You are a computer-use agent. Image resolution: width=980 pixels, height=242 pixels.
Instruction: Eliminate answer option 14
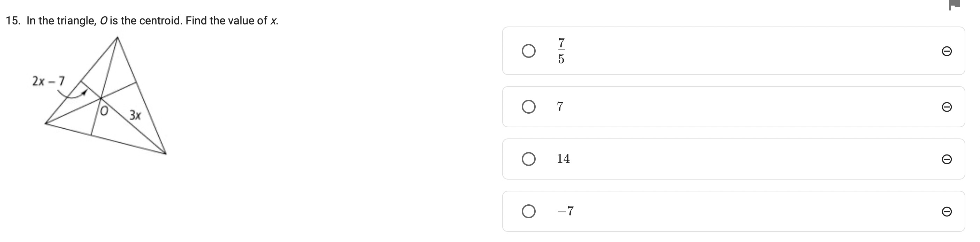947,159
